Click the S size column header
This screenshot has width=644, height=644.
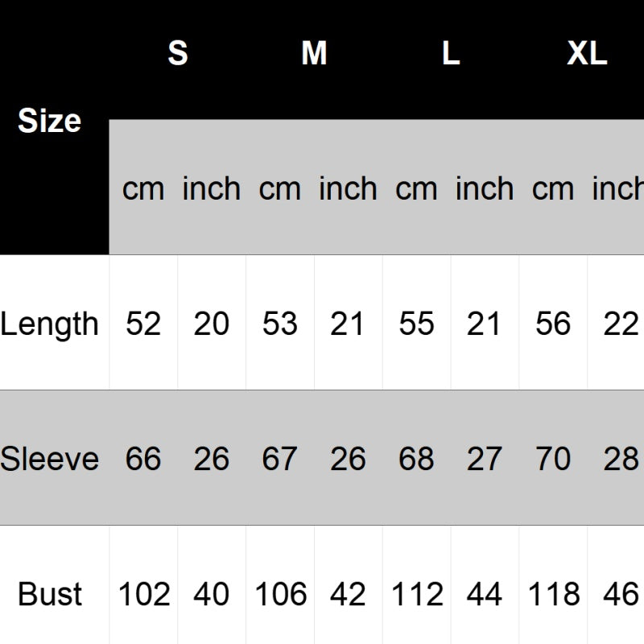pyautogui.click(x=177, y=54)
